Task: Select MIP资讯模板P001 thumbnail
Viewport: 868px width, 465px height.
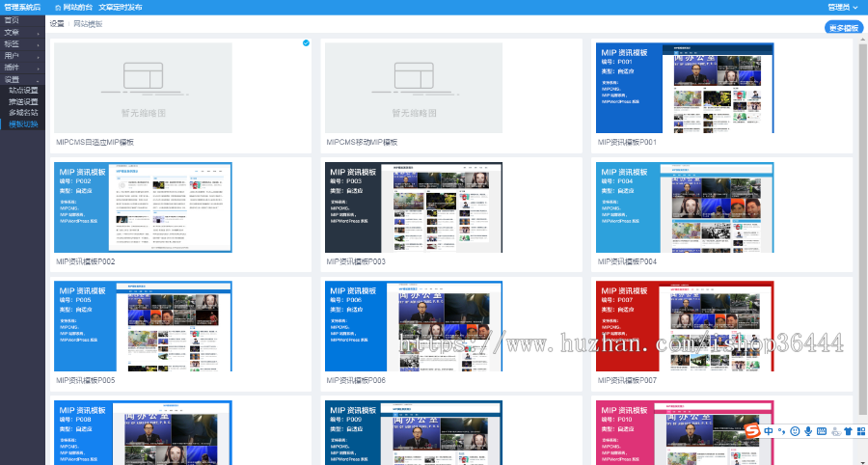Action: [x=685, y=88]
